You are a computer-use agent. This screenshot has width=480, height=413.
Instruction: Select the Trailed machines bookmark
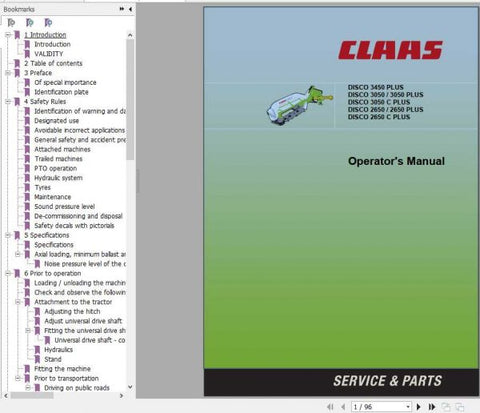click(x=58, y=159)
